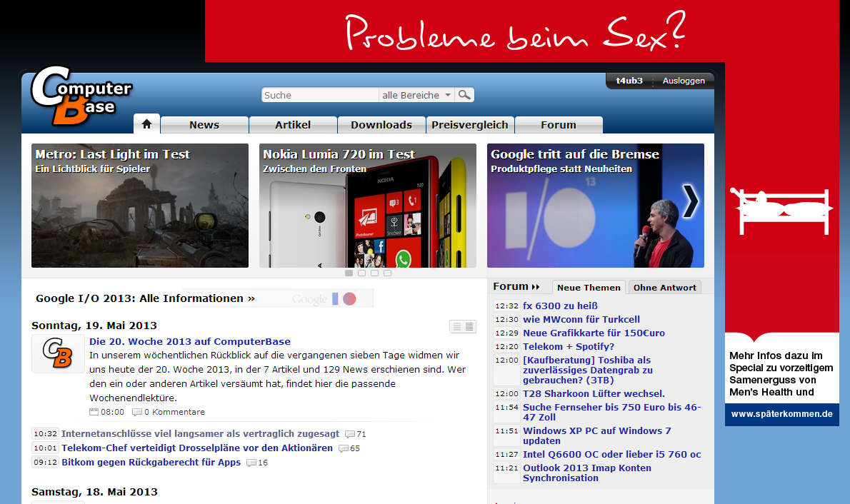Viewport: 850px width, 504px height.
Task: Switch to the Ohne Antwort forum tab
Action: 664,287
